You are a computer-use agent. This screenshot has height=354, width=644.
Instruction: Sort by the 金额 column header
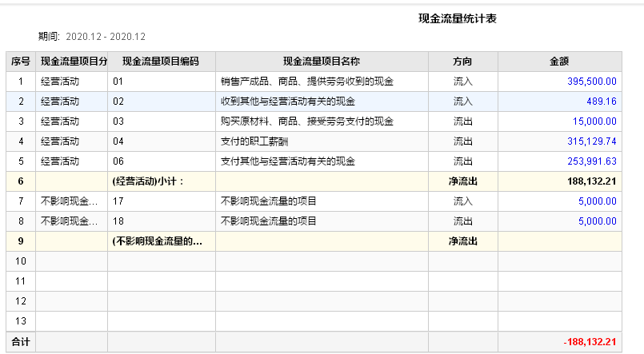click(559, 62)
